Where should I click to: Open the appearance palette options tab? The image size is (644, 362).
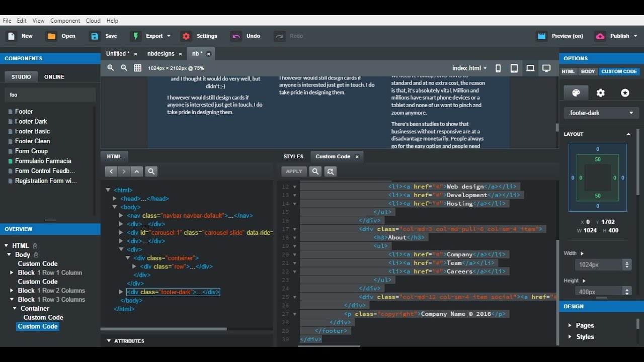576,93
